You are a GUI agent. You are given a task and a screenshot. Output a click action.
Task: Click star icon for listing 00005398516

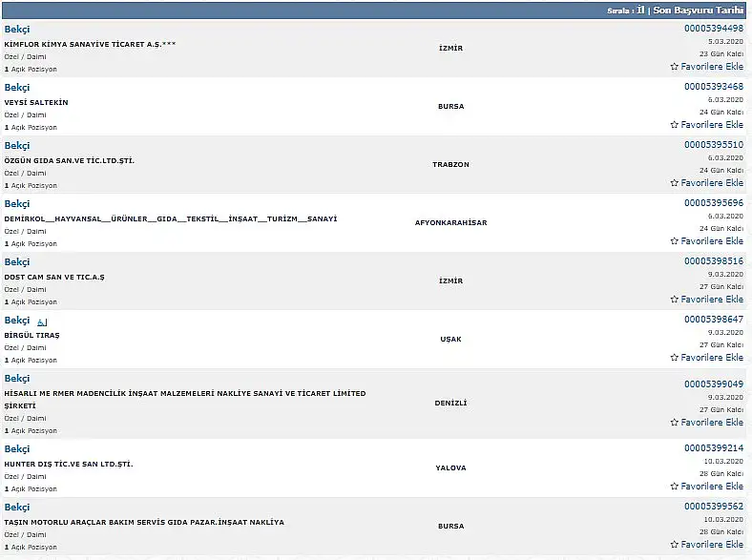coord(675,300)
